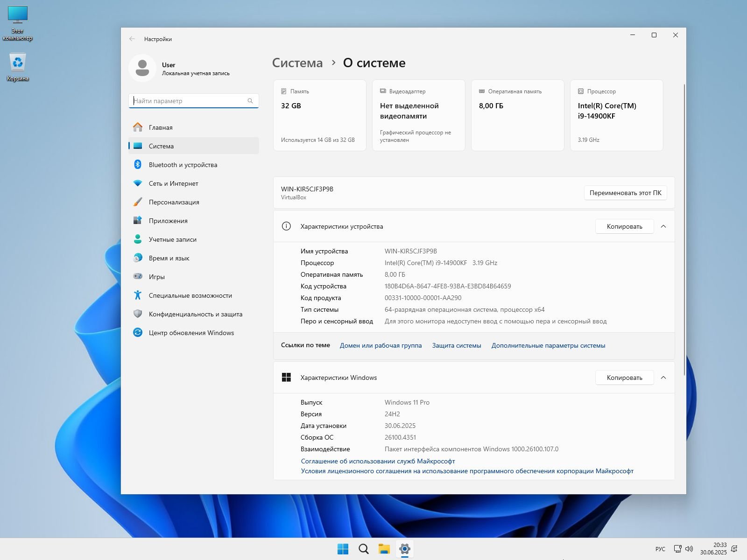Open the Приложения category
The height and width of the screenshot is (560, 747).
tap(194, 221)
